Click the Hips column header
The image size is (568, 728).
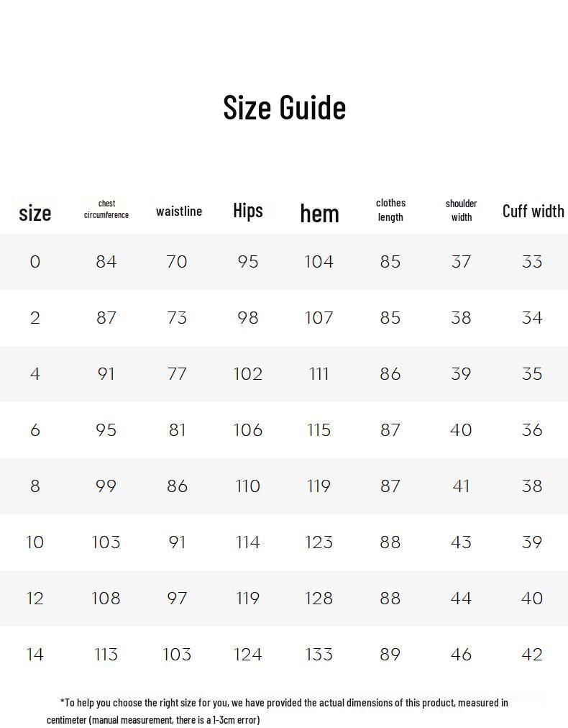[248, 210]
